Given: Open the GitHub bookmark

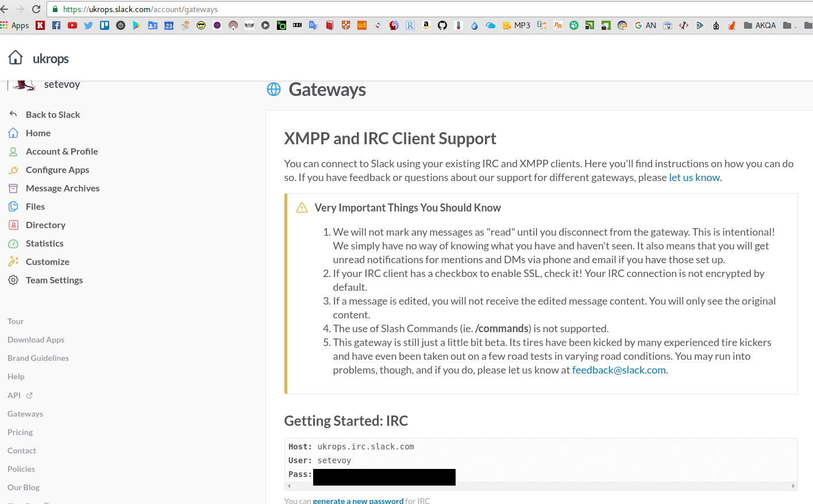Looking at the screenshot, I should coord(442,25).
